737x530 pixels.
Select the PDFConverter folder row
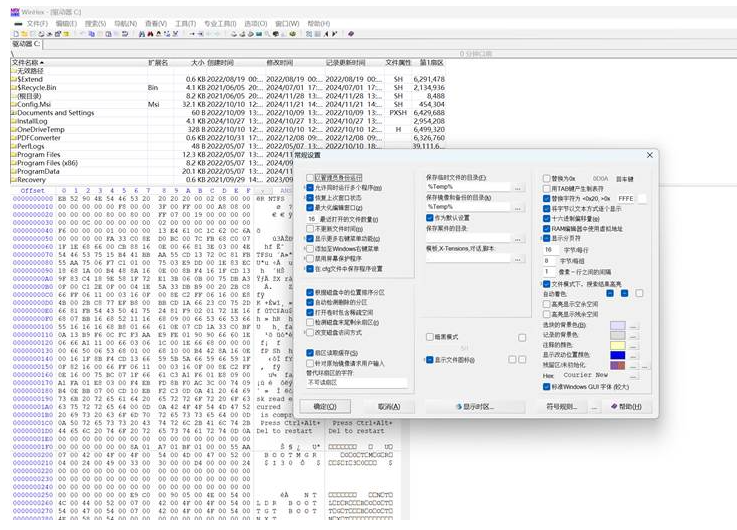227,138
